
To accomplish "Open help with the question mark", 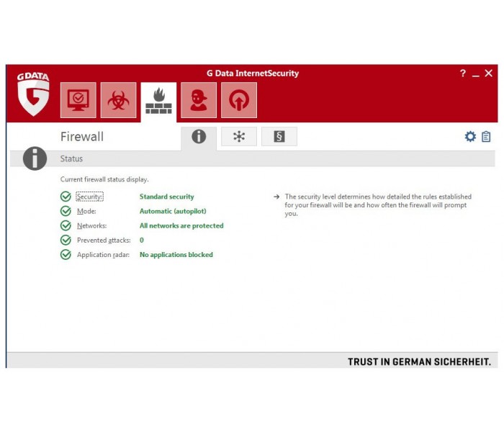I will [463, 73].
